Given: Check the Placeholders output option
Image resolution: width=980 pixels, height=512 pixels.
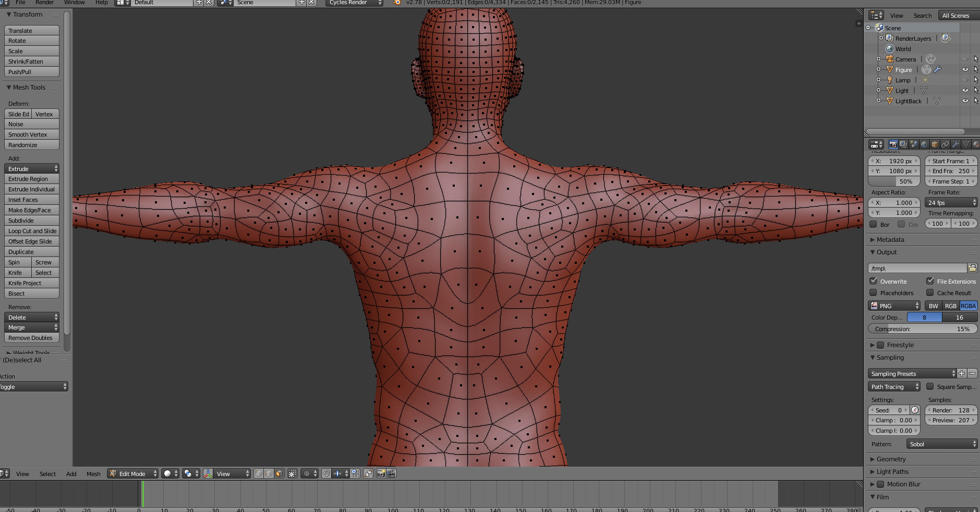Looking at the screenshot, I should click(x=874, y=292).
